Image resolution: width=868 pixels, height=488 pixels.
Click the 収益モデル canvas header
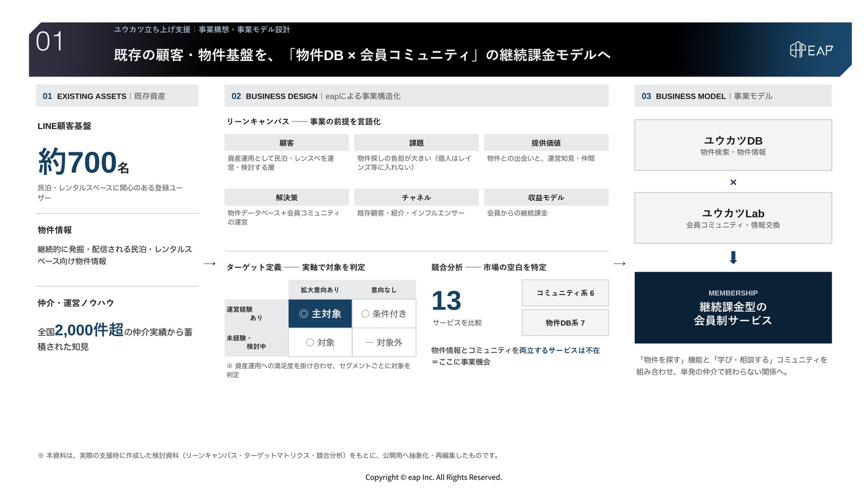[546, 197]
